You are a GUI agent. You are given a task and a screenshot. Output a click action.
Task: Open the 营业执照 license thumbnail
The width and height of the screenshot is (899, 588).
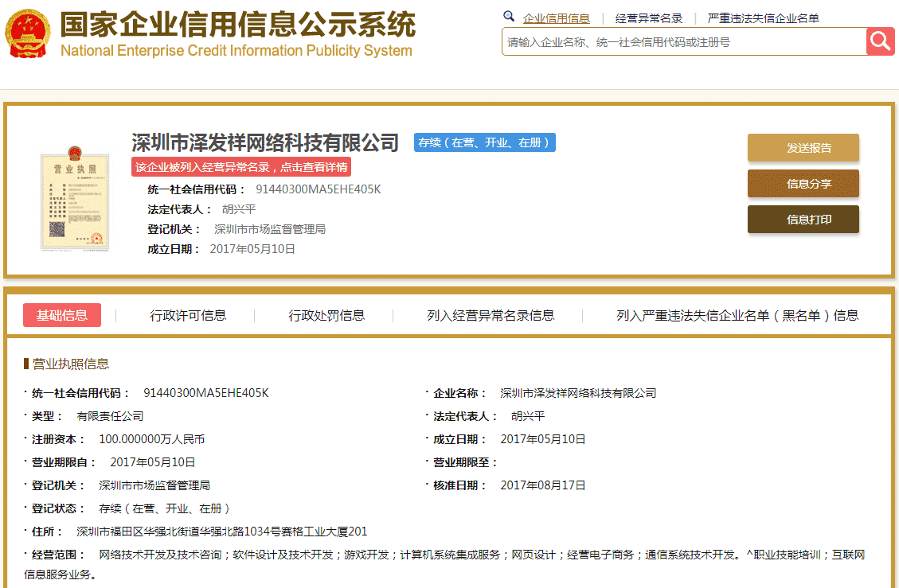click(75, 198)
